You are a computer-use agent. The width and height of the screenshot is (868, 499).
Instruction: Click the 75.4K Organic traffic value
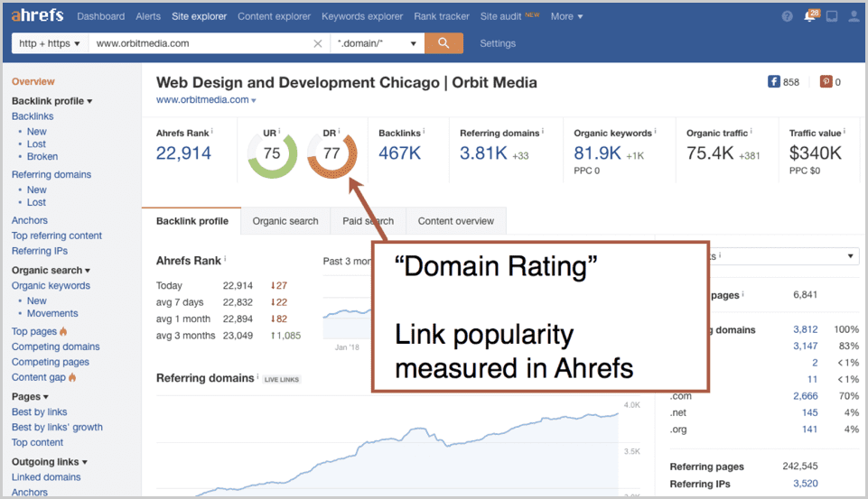(710, 153)
